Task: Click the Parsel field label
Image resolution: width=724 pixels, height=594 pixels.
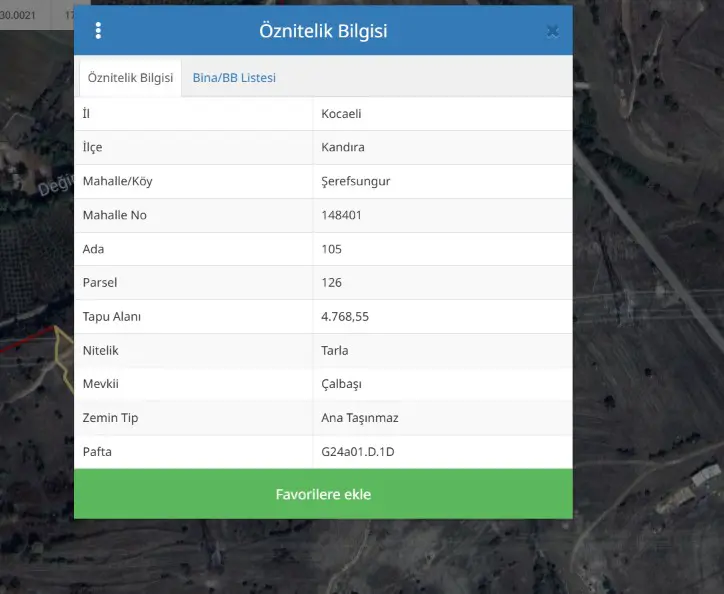Action: [x=100, y=283]
